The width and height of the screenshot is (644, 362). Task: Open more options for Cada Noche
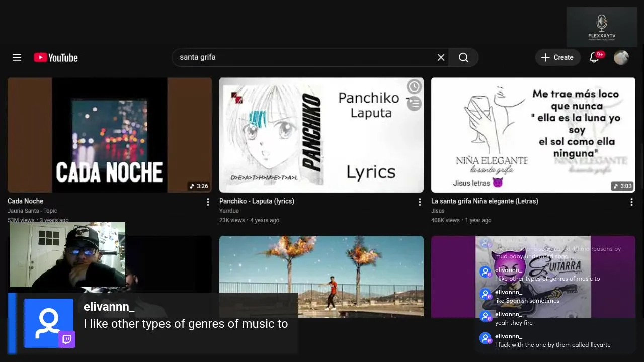point(208,202)
